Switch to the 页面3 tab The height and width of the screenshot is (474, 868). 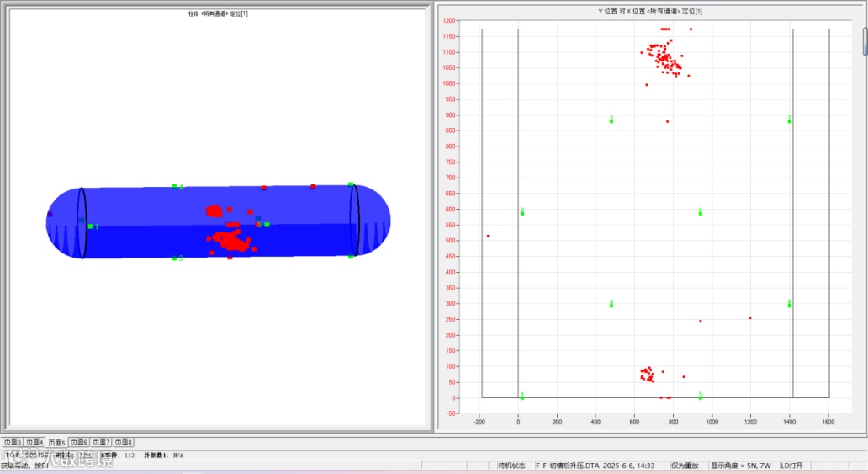coord(12,442)
